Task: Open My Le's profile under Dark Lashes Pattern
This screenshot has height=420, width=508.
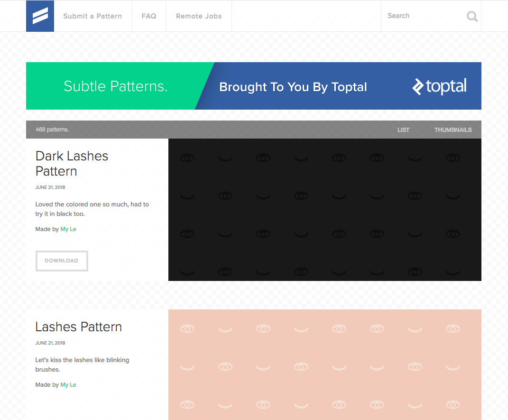Action: point(68,229)
